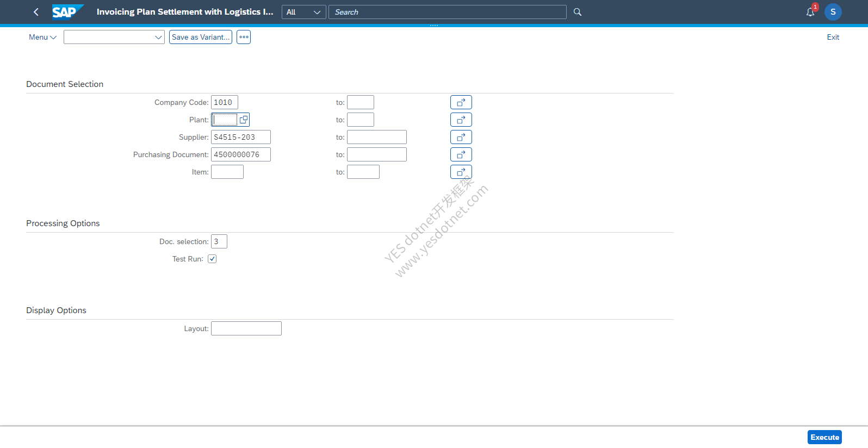The image size is (868, 448).
Task: Click Save as Variant button
Action: pos(201,37)
